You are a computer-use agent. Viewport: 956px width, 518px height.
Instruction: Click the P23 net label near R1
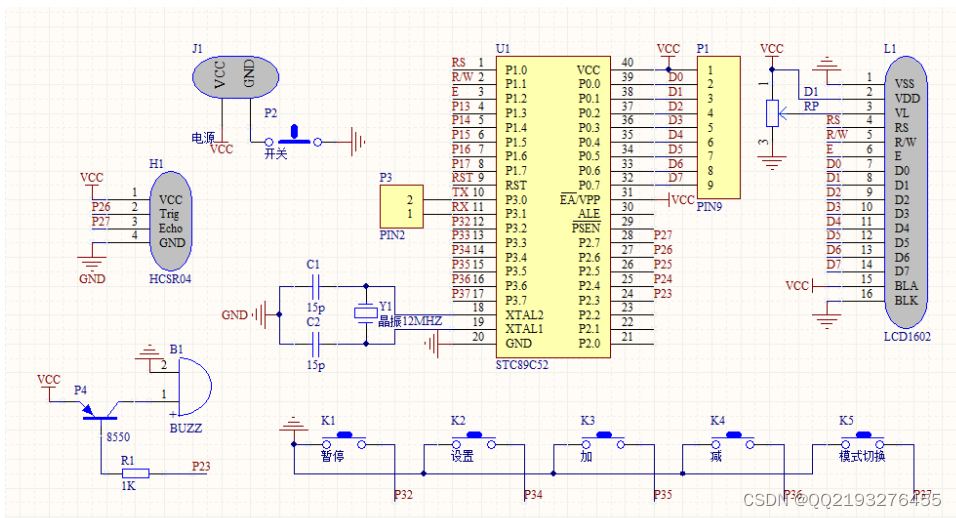click(x=201, y=467)
